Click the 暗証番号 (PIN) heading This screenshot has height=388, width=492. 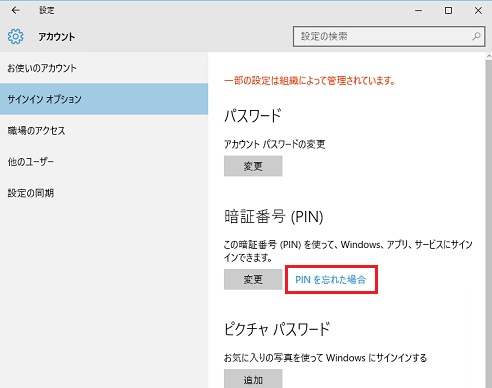(x=274, y=217)
